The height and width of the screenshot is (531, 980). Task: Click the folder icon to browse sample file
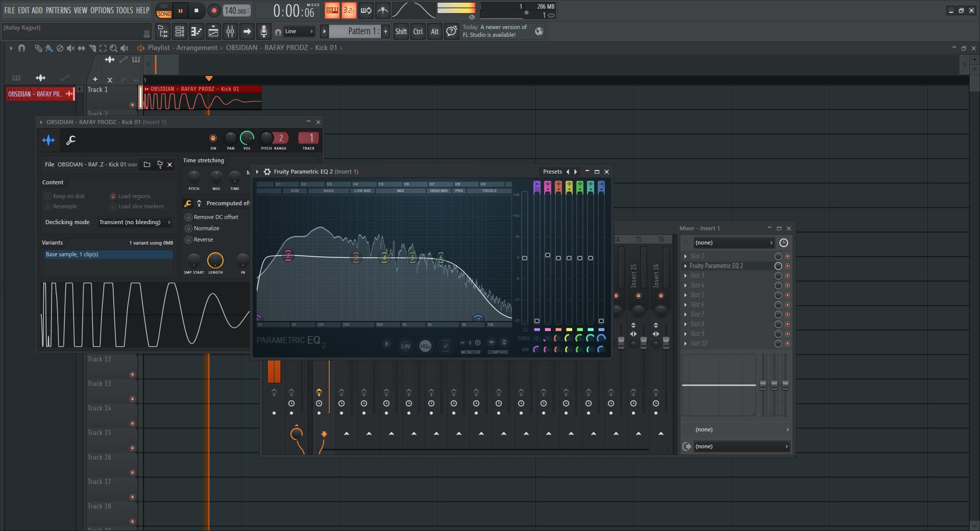click(147, 164)
